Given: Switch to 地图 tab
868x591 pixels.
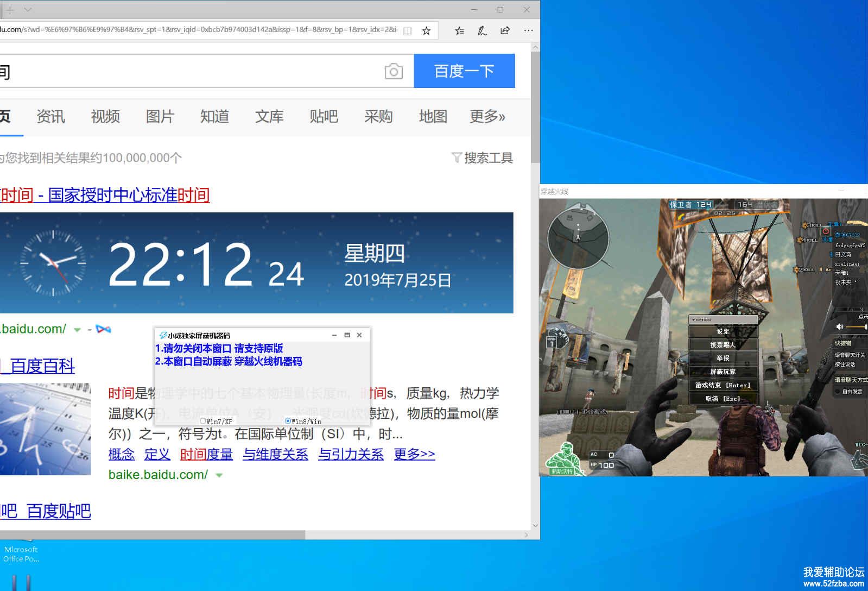Looking at the screenshot, I should 433,116.
